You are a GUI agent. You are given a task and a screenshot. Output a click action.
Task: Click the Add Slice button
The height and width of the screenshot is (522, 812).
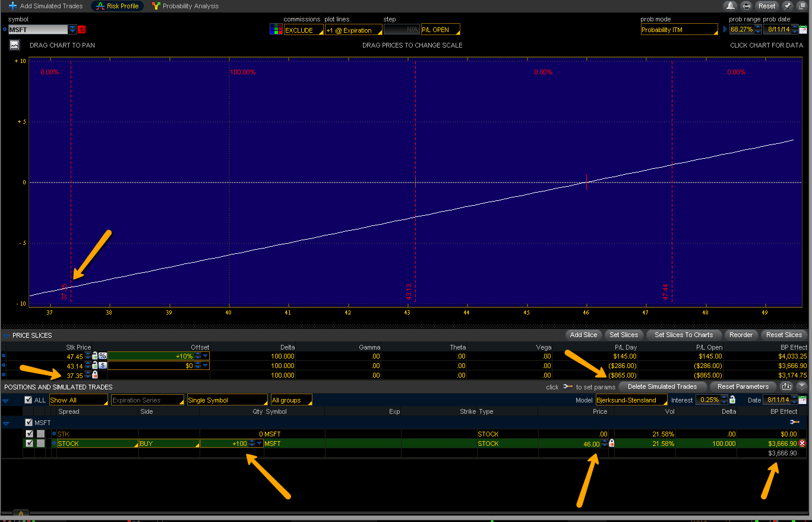coord(583,335)
